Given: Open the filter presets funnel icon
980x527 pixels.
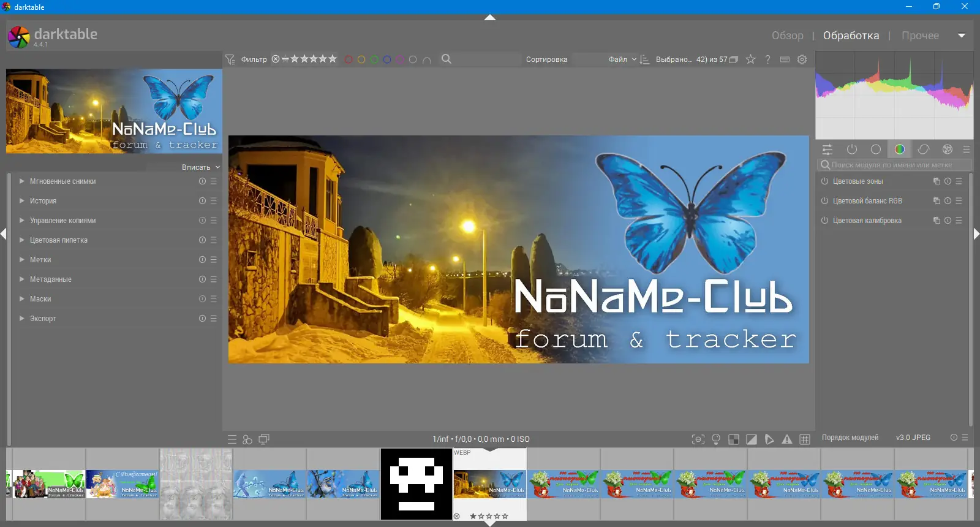Looking at the screenshot, I should tap(230, 59).
